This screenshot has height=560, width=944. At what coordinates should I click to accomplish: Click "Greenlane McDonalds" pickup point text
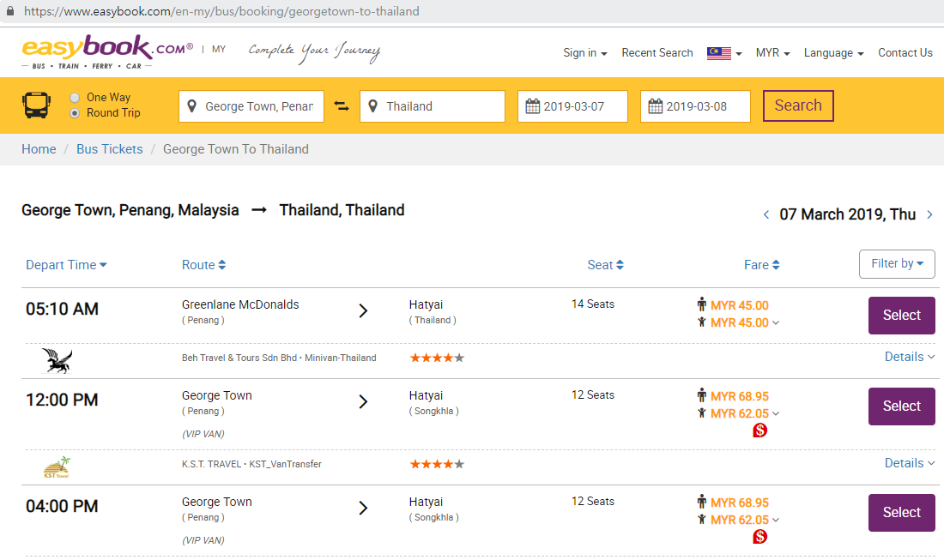240,304
